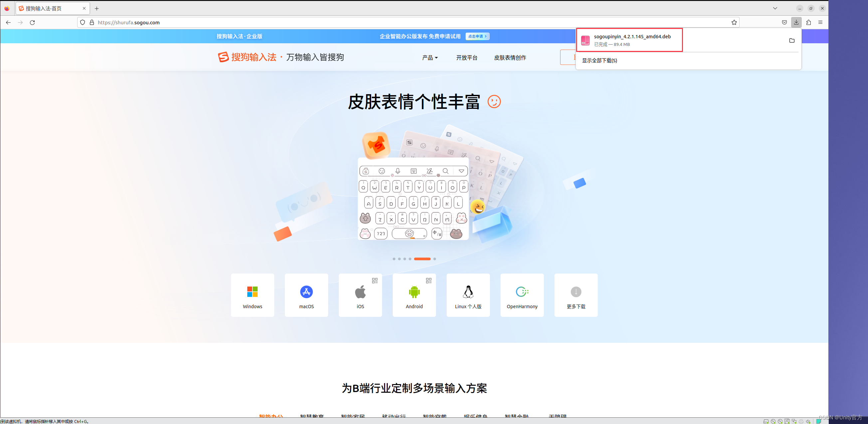Screen dimensions: 868x424
Task: Open the Android version download card
Action: tap(414, 295)
